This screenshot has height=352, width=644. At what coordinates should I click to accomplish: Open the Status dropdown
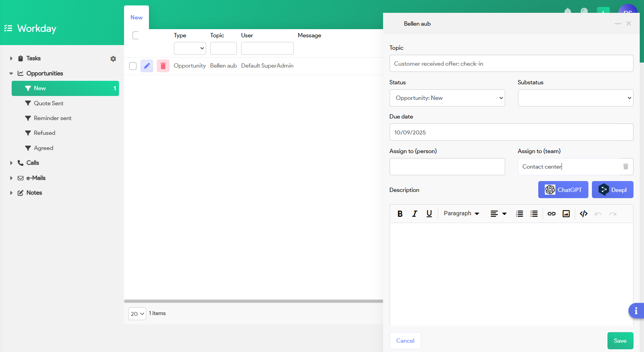pos(447,98)
